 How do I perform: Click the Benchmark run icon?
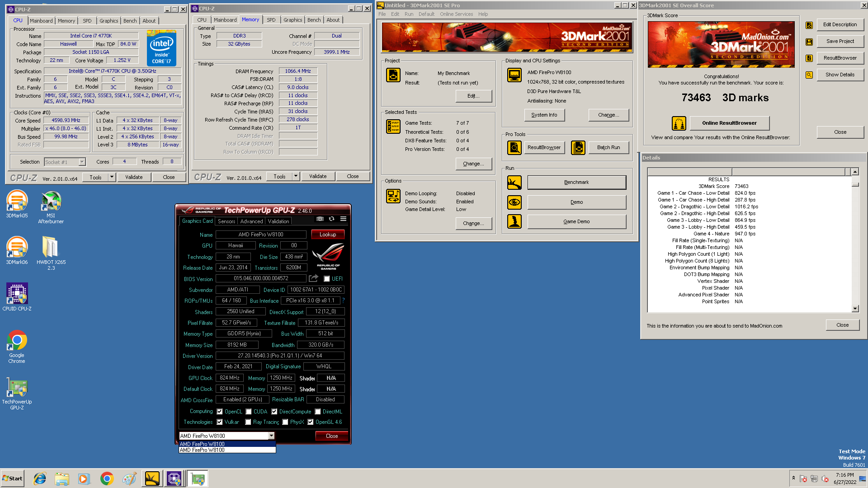514,183
